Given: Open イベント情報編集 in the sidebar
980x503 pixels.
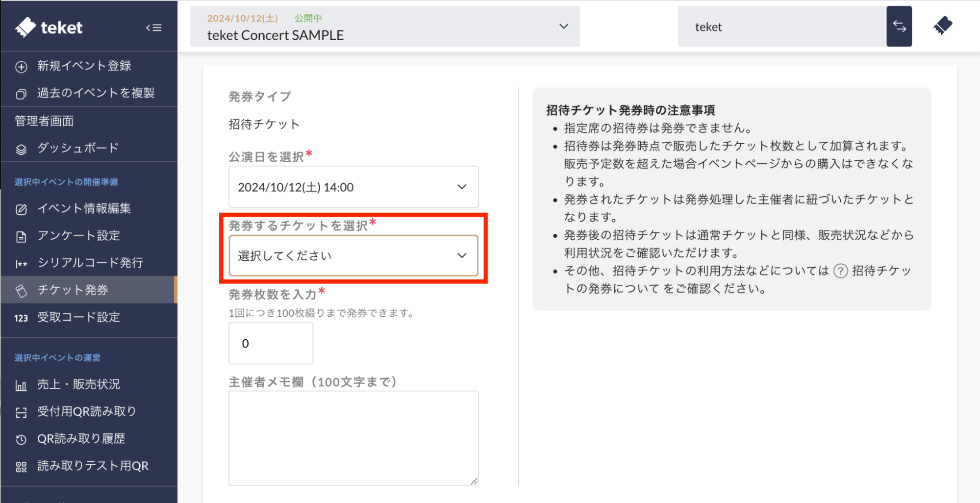Looking at the screenshot, I should pyautogui.click(x=84, y=208).
